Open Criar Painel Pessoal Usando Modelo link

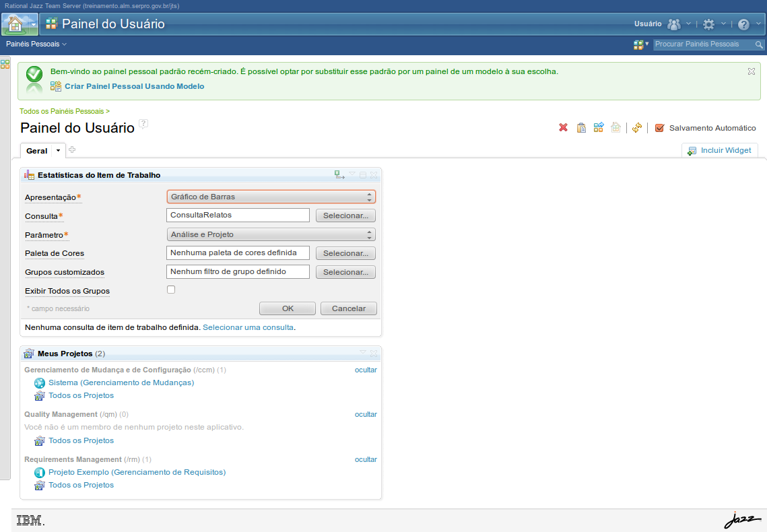(x=135, y=86)
